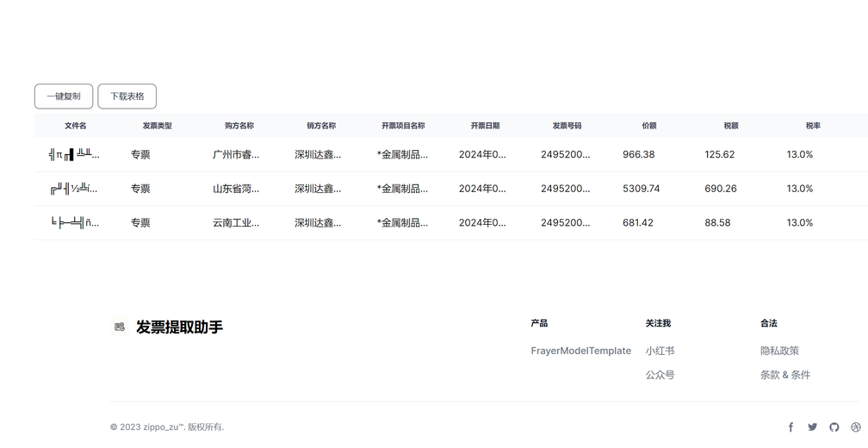868x448 pixels.
Task: Click invoice number 2495200... in 966.38 row
Action: pos(565,154)
